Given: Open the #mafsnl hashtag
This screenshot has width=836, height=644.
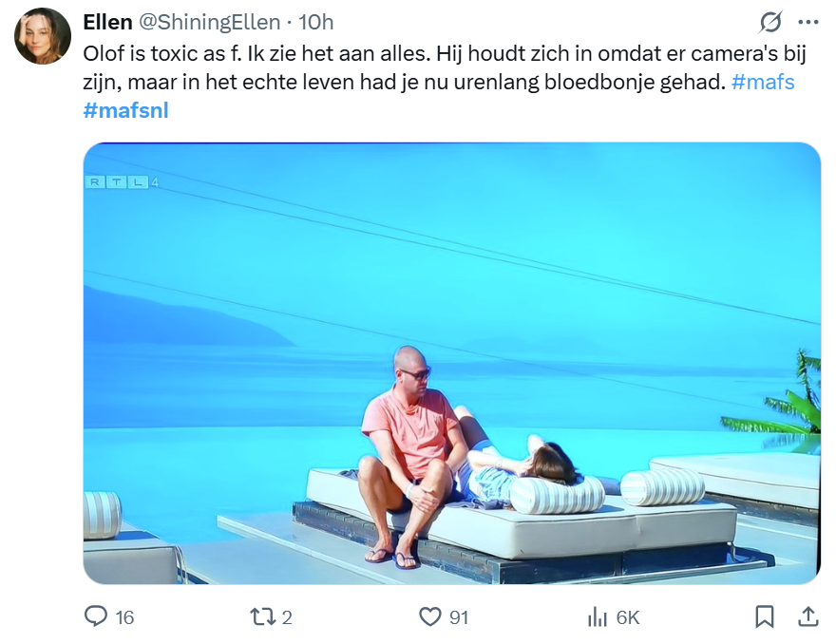Looking at the screenshot, I should tap(125, 109).
